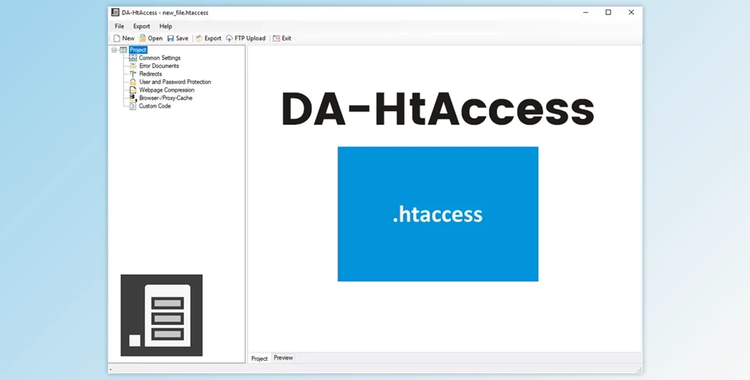Close the DA-HtAccess window
The image size is (750, 380).
click(631, 12)
